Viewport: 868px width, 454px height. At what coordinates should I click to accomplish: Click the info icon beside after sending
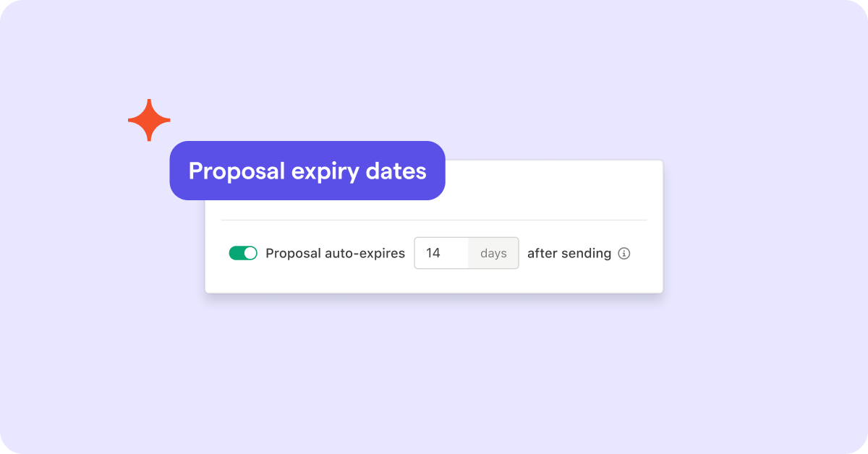click(x=624, y=254)
